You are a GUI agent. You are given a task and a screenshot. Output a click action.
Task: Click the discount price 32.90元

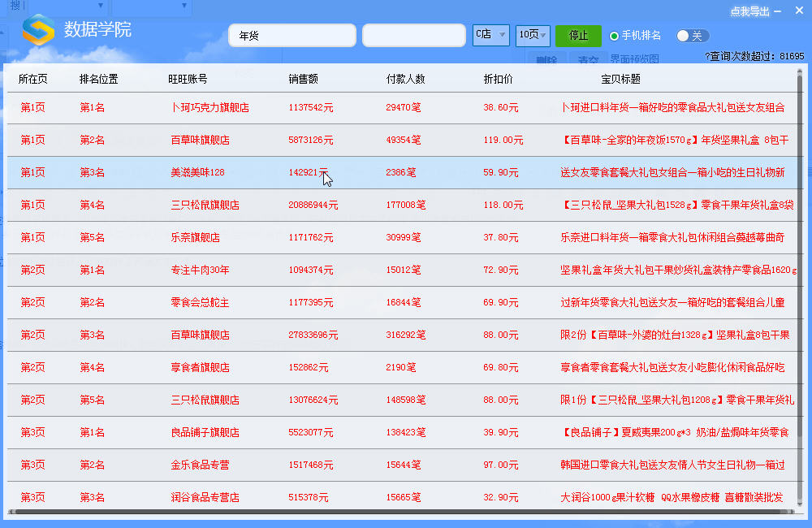(500, 497)
